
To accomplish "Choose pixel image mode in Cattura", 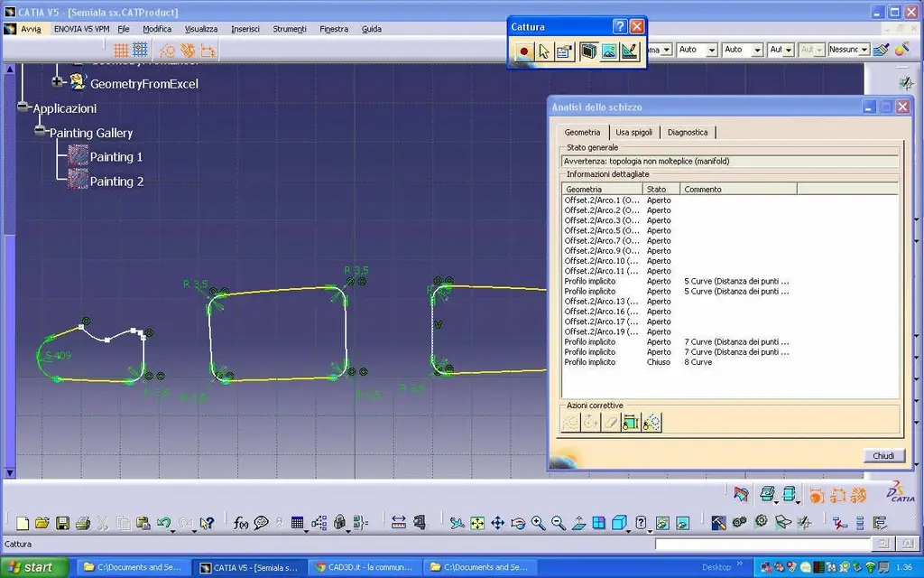I will pos(609,51).
